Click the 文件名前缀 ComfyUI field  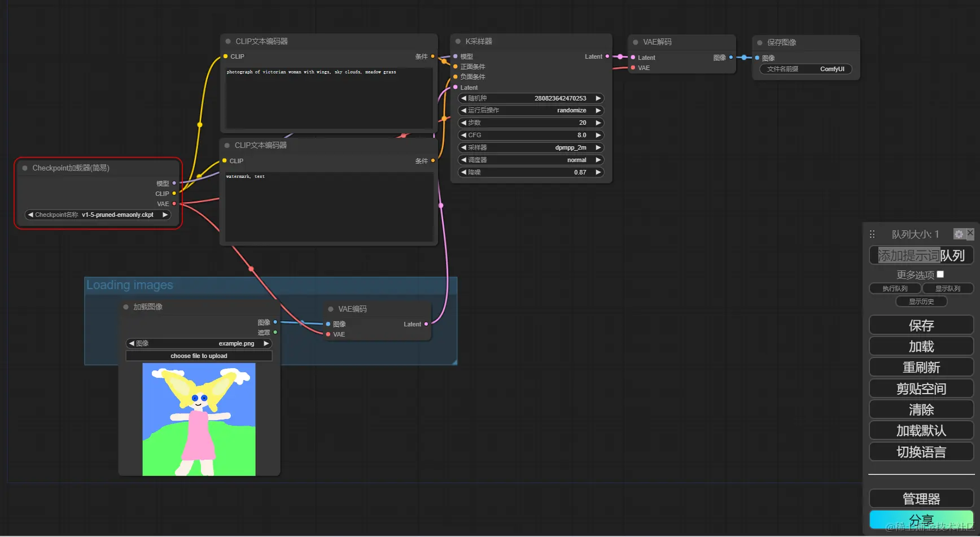pos(806,69)
